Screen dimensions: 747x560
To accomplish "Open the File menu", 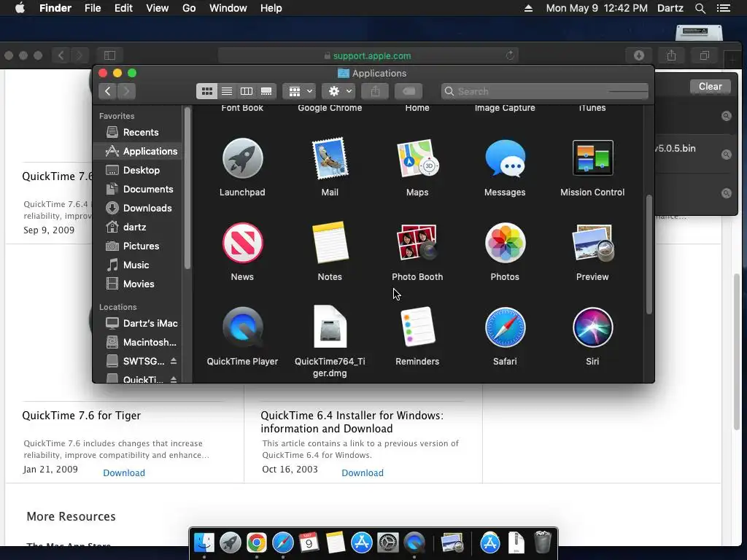I will coord(93,8).
